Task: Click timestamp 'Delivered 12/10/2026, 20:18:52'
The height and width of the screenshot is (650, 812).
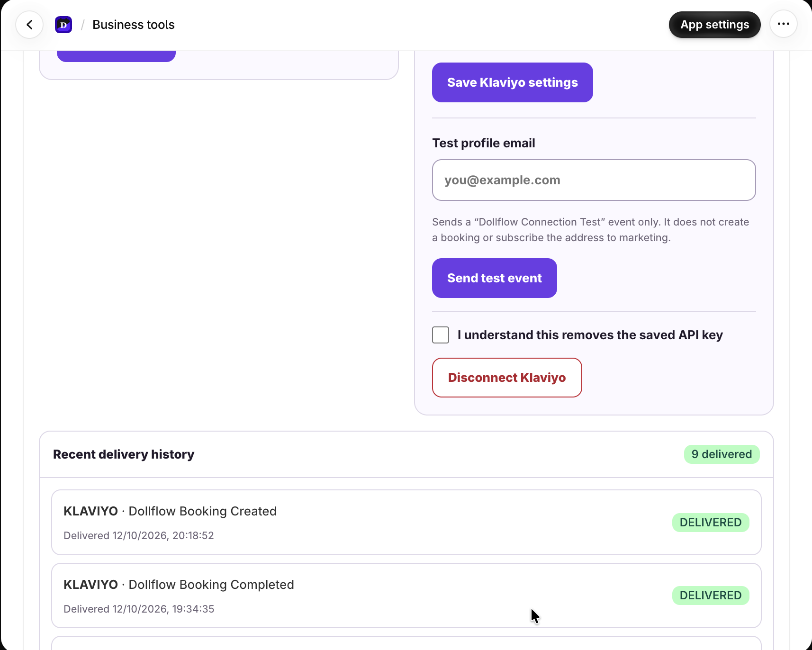Action: [x=139, y=535]
